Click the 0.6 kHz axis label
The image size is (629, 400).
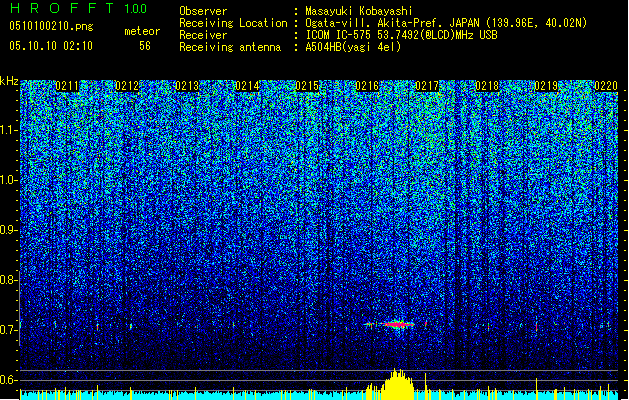[9, 380]
